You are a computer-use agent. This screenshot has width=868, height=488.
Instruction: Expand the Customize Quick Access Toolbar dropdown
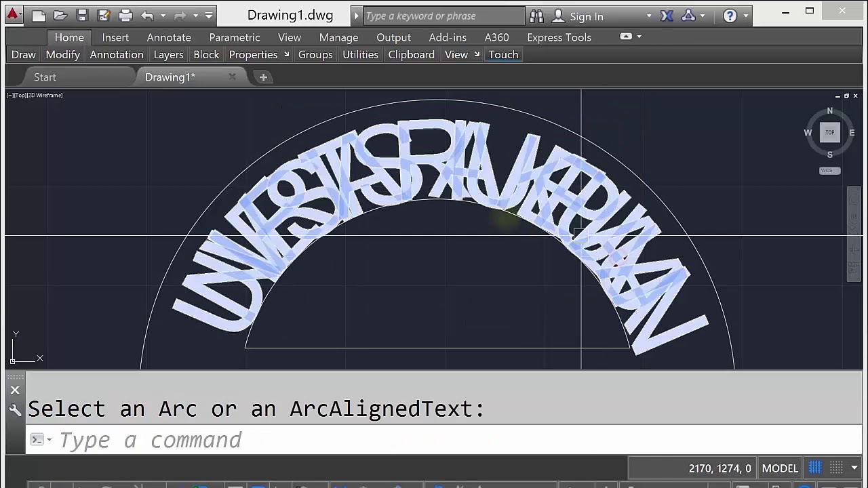[x=209, y=16]
